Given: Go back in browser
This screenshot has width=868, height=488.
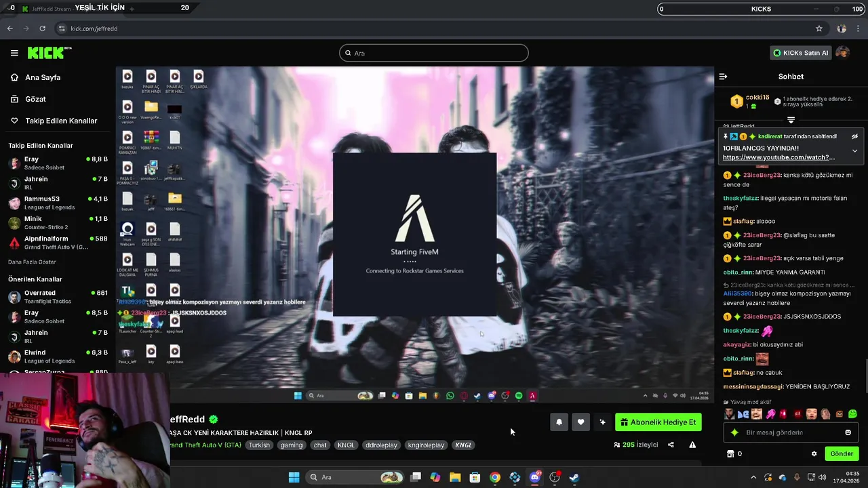Looking at the screenshot, I should point(9,28).
